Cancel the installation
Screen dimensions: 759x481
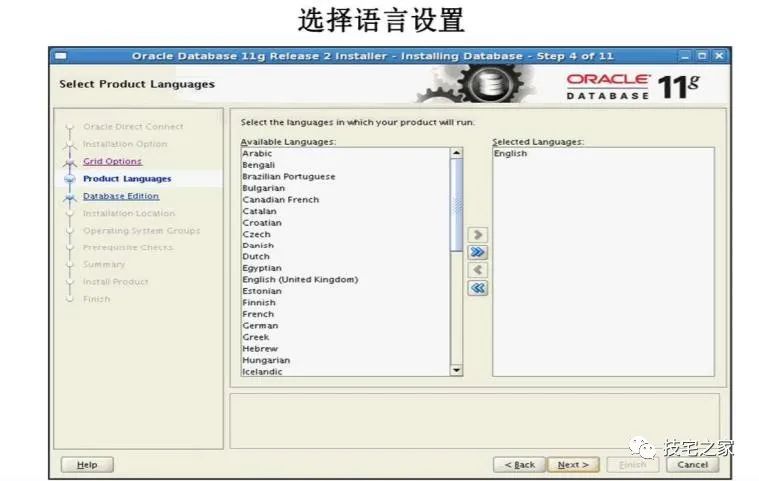tap(692, 465)
